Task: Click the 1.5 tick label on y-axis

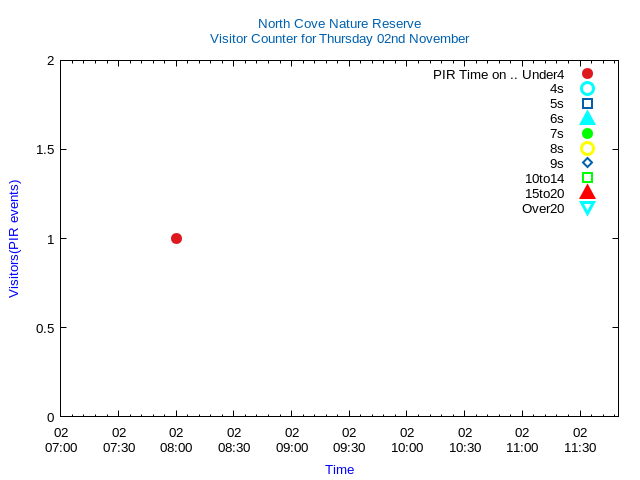Action: 42,149
